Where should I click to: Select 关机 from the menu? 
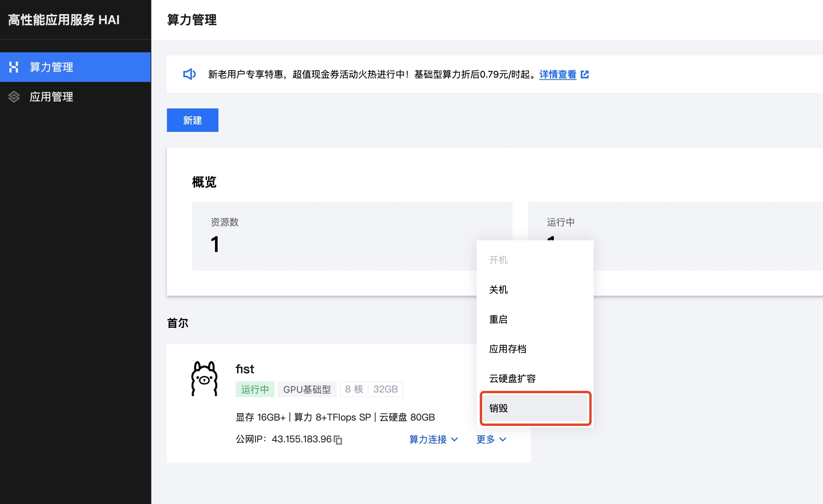click(498, 289)
